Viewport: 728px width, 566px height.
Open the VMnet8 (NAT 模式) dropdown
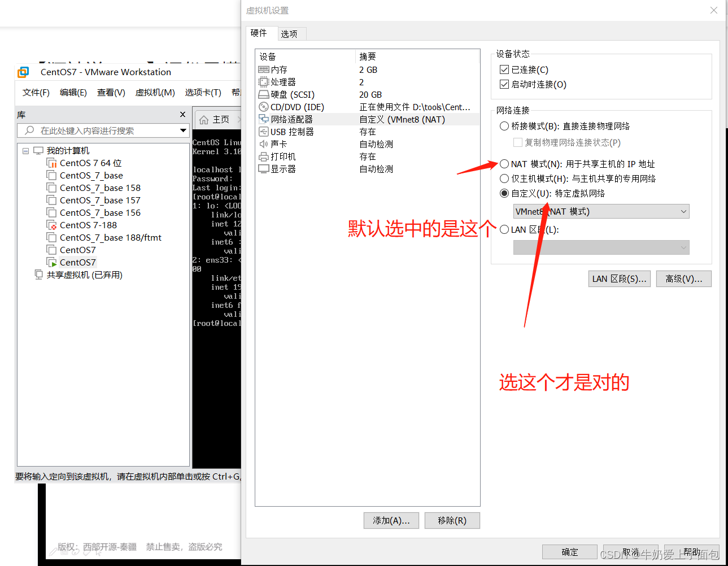coord(601,211)
